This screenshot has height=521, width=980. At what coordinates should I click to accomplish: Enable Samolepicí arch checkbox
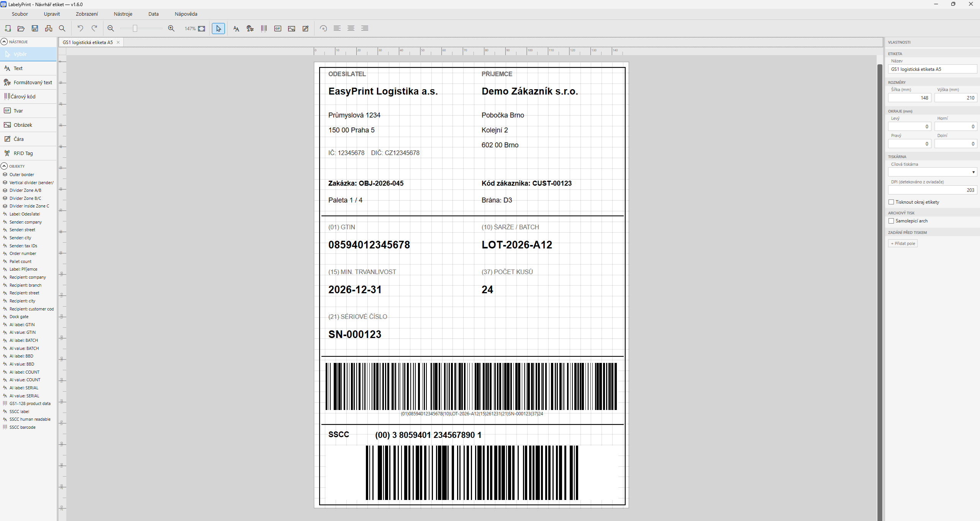point(891,221)
